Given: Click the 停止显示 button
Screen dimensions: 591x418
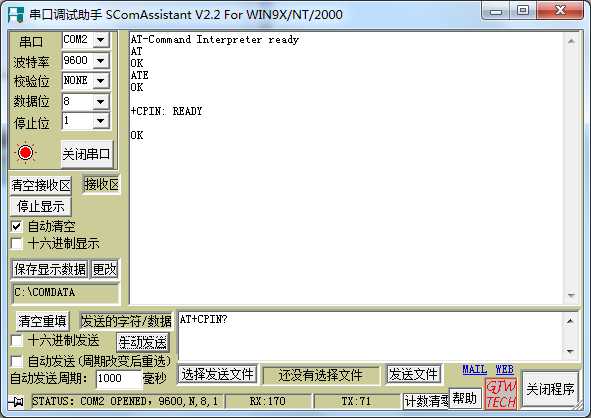Looking at the screenshot, I should point(41,206).
